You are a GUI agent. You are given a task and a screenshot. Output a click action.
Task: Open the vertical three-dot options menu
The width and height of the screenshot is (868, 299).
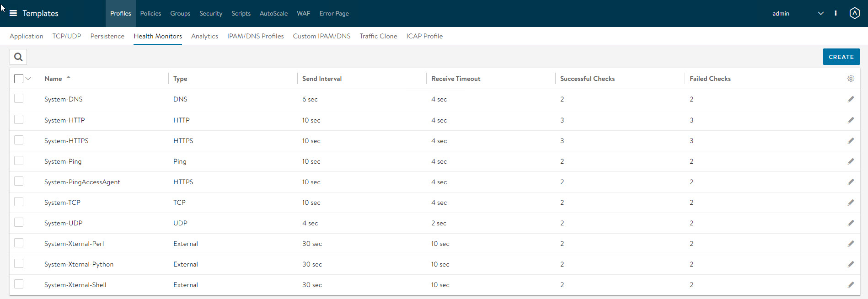click(836, 13)
